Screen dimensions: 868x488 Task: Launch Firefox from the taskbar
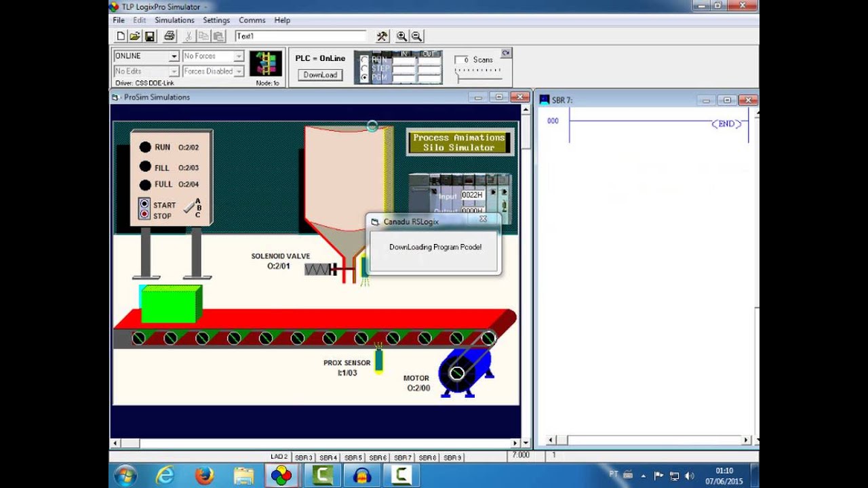tap(204, 476)
